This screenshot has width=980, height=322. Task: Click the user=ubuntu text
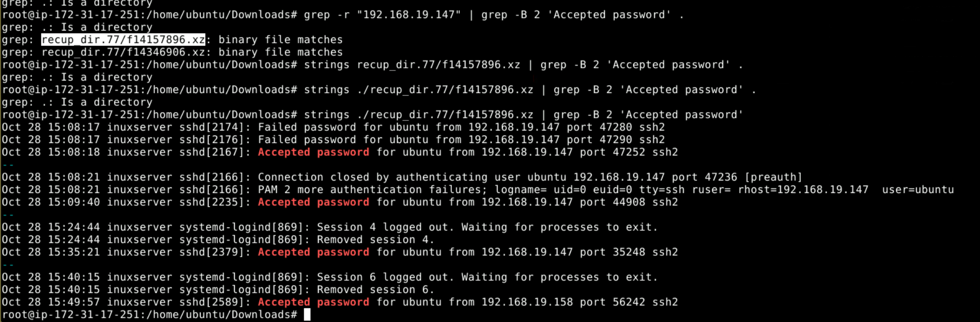pyautogui.click(x=917, y=190)
